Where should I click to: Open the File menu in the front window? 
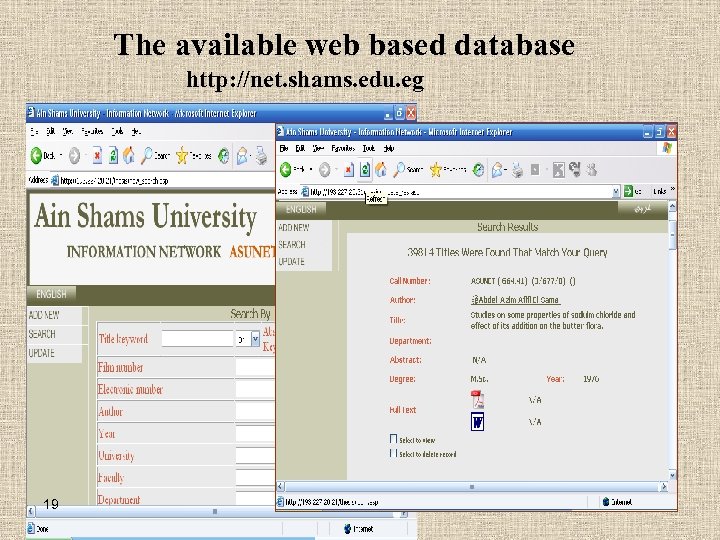click(x=284, y=148)
